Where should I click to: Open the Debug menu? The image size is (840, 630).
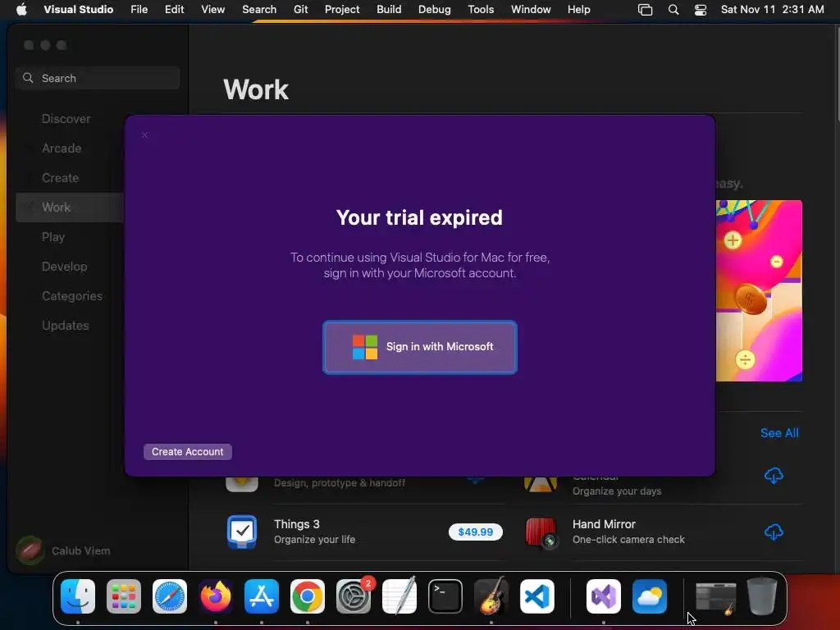[x=434, y=9]
